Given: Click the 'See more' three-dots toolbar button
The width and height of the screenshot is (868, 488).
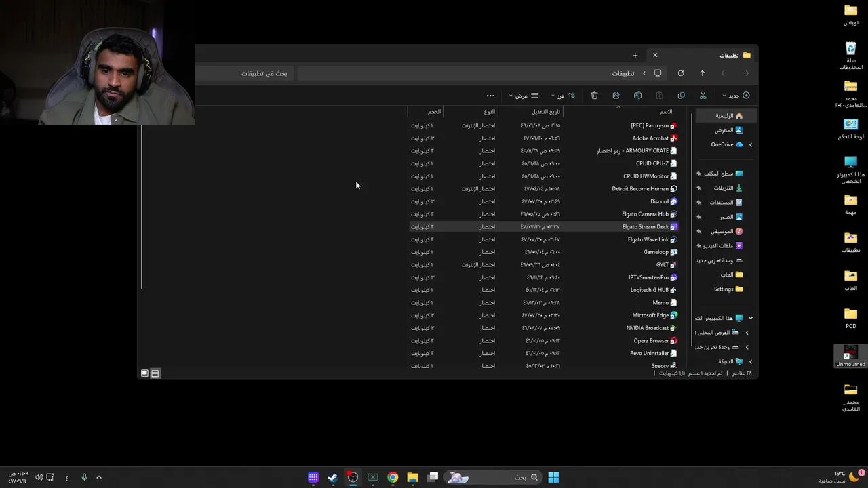Looking at the screenshot, I should (490, 96).
